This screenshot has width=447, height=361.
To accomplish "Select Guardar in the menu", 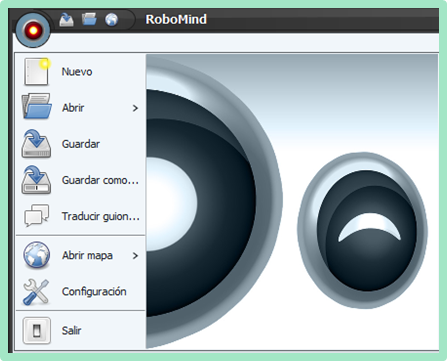I will pyautogui.click(x=81, y=144).
